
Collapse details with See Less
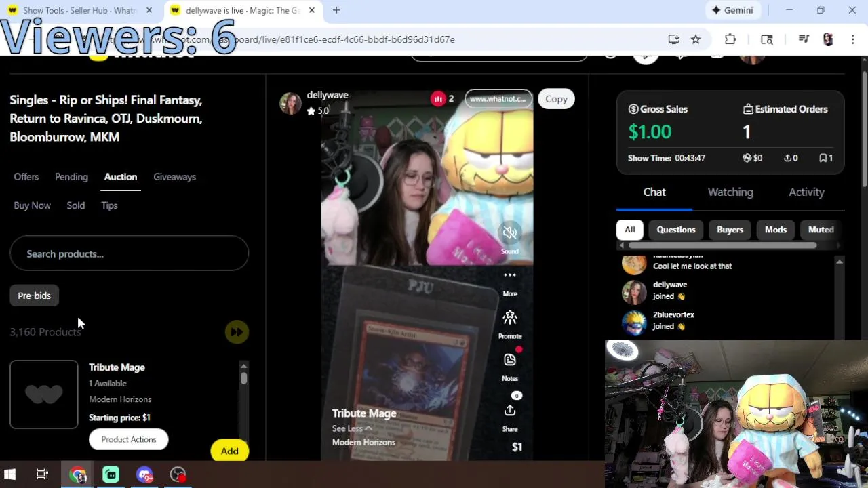click(x=351, y=428)
